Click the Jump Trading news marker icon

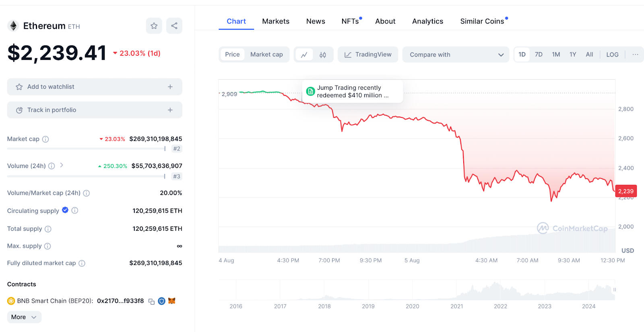click(x=310, y=91)
